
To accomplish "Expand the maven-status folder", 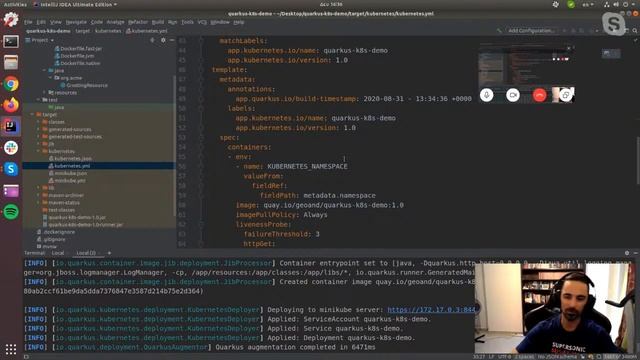I will coord(39,203).
